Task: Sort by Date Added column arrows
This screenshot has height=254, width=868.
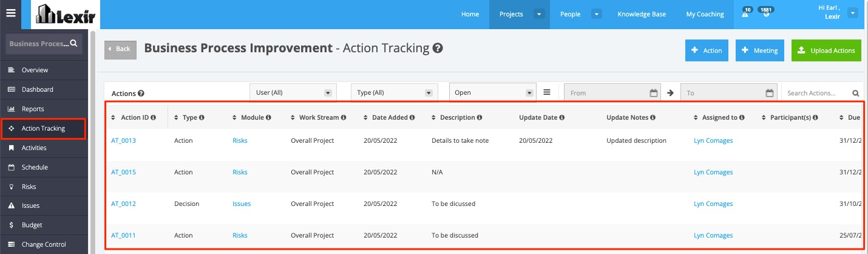Action: pyautogui.click(x=366, y=117)
